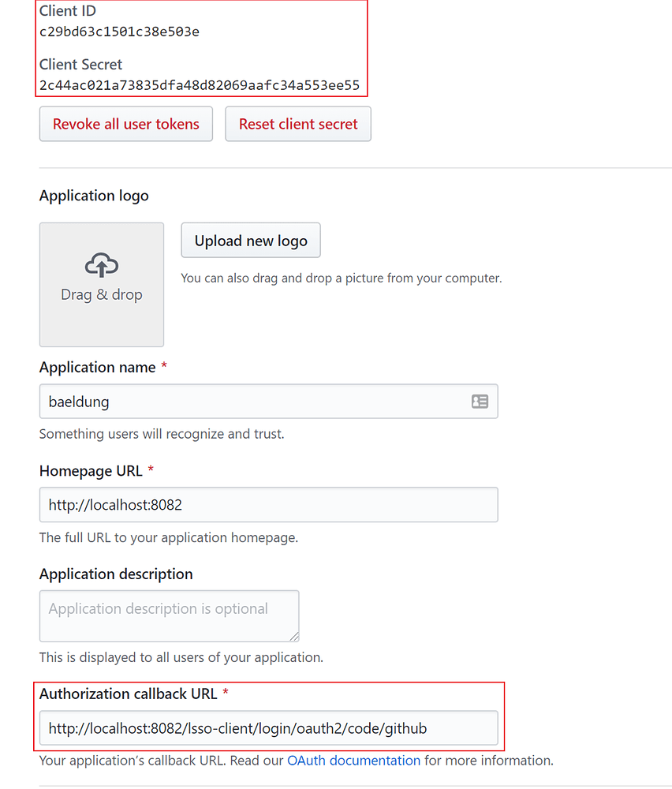Click Upload new logo button

[251, 241]
